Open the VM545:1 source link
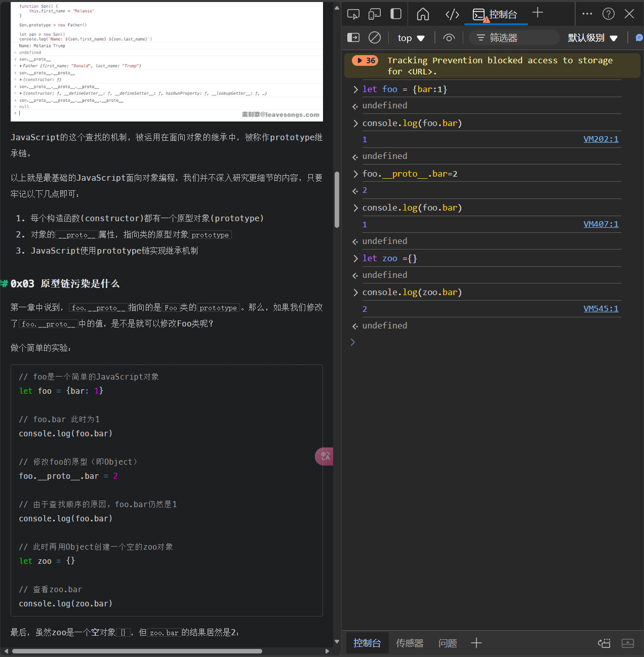Image resolution: width=644 pixels, height=657 pixels. 601,308
